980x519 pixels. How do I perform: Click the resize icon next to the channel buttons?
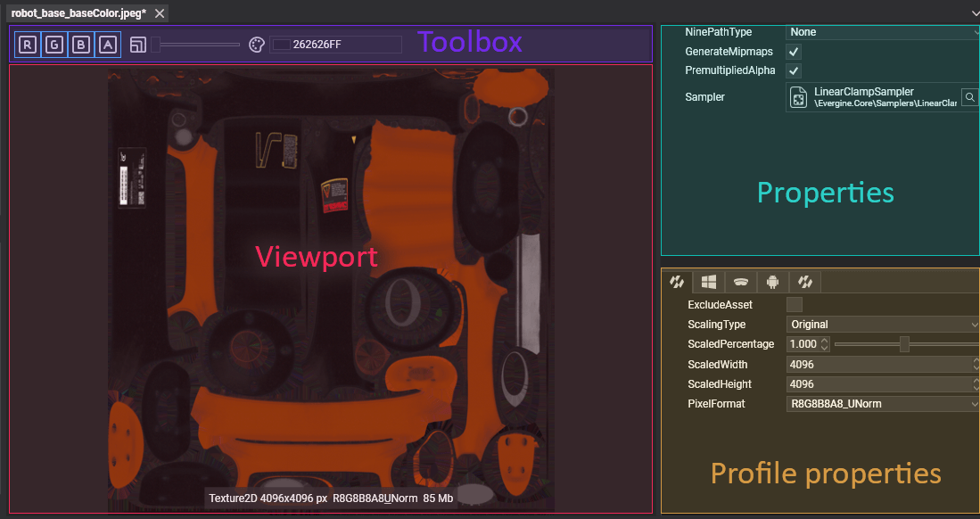pyautogui.click(x=137, y=44)
